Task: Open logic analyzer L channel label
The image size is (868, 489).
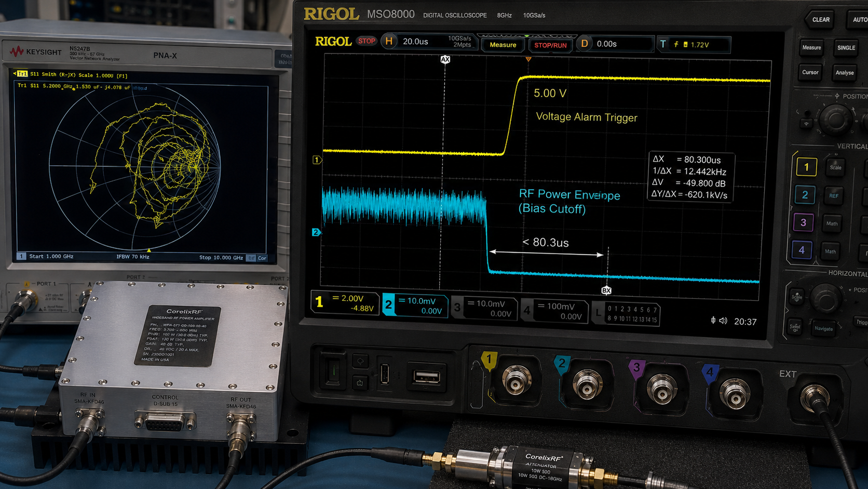Action: click(626, 314)
